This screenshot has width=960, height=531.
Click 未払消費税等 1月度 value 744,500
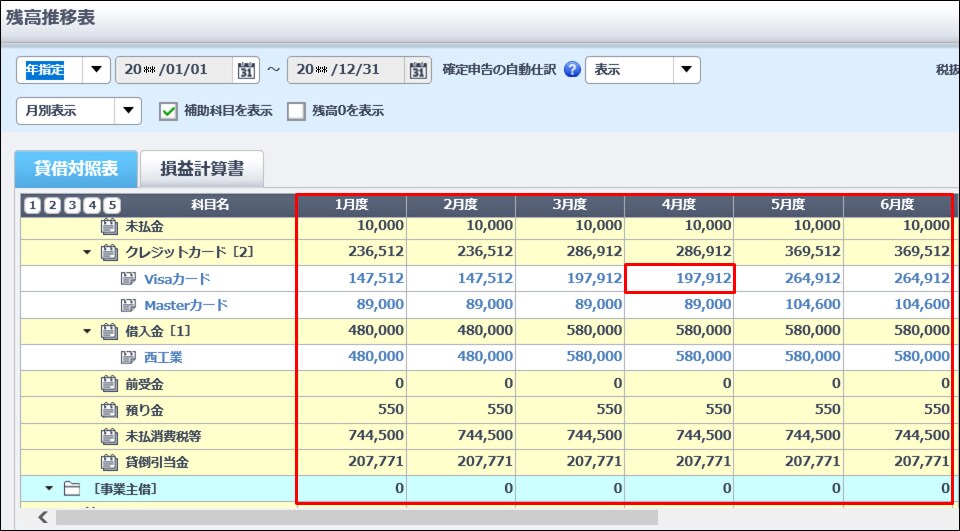click(376, 435)
